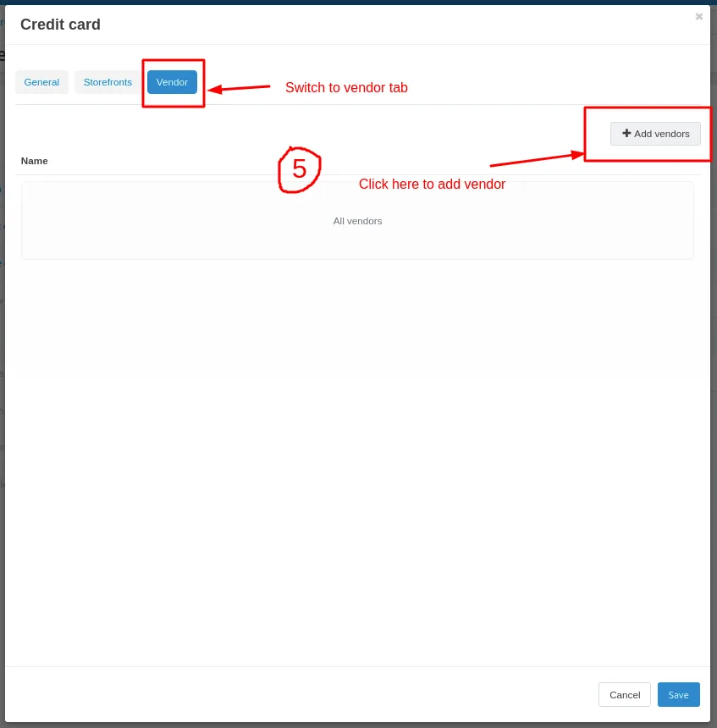Select the Vendor tab
Viewport: 717px width, 728px height.
point(172,82)
